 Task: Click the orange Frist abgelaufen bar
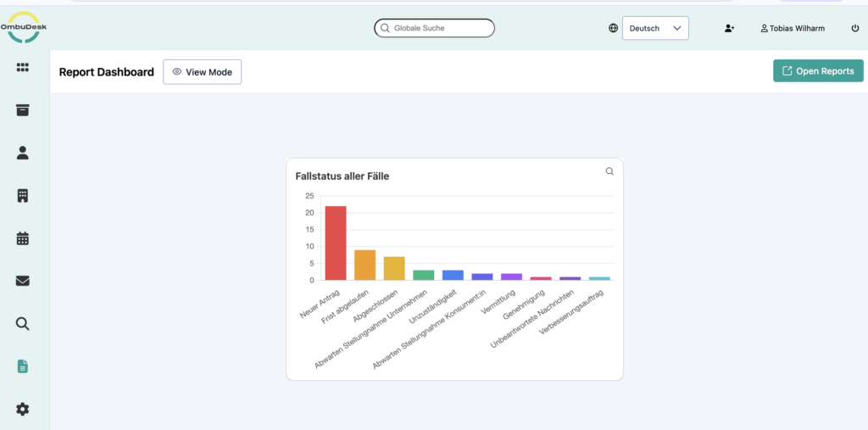pos(364,265)
